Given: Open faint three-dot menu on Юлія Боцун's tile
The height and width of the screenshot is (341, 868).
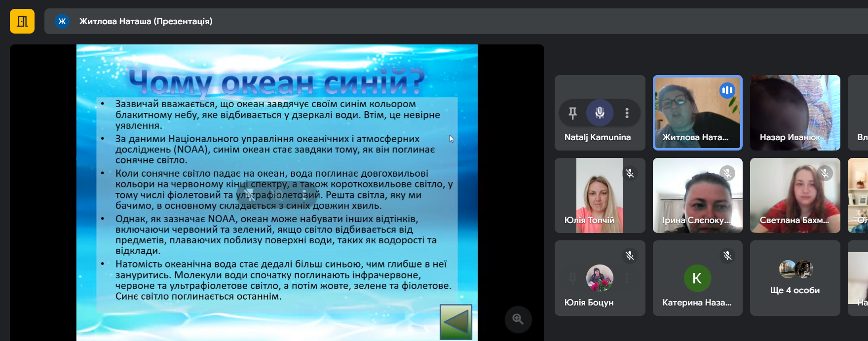Looking at the screenshot, I should [x=627, y=278].
